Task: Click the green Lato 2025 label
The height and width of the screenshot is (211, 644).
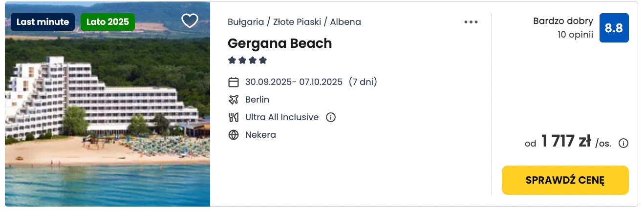Action: pyautogui.click(x=107, y=22)
